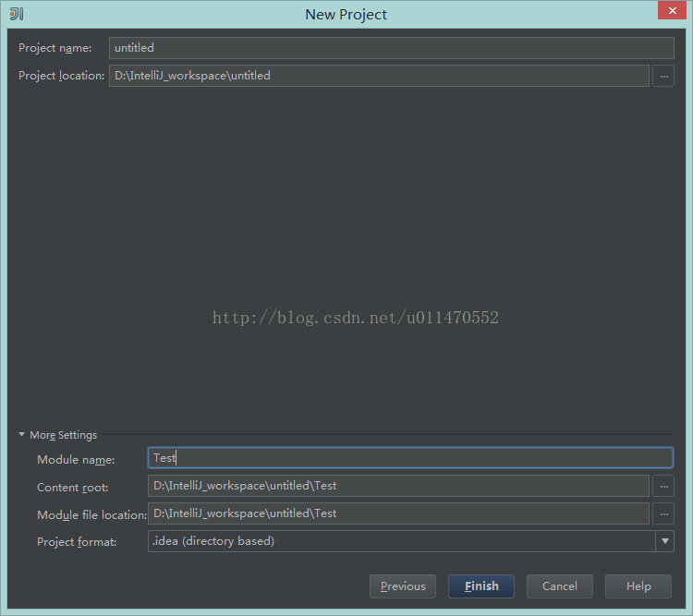Browse for Project location folder
The height and width of the screenshot is (616, 693).
tap(663, 76)
